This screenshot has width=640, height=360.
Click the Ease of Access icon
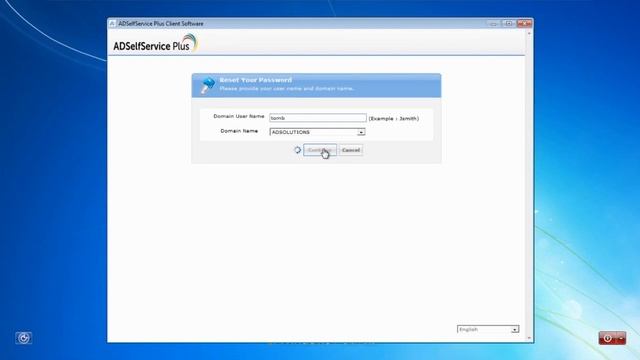point(24,338)
